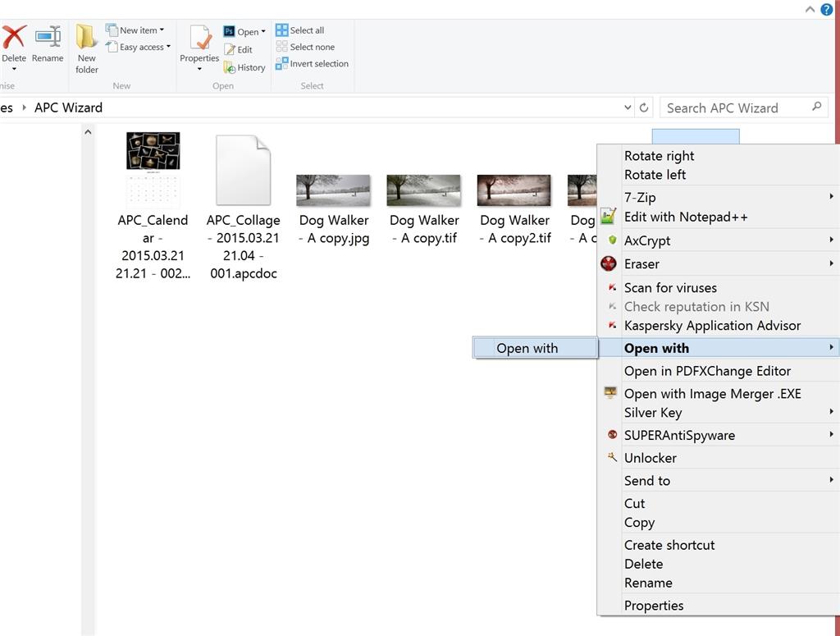The height and width of the screenshot is (636, 840).
Task: Select the APC_Calendar file thumbnail
Action: (153, 169)
